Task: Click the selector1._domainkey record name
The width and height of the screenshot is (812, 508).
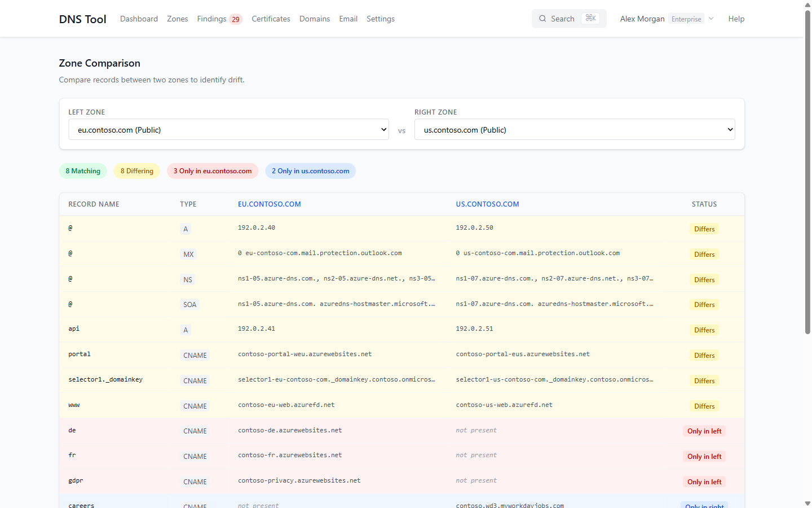Action: tap(105, 379)
